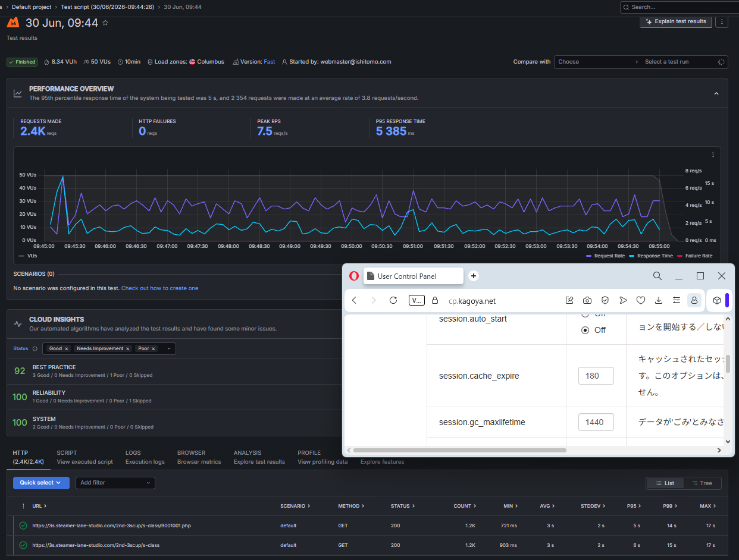Screen dimensions: 739x560
Task: Open the SCRIPT tab
Action: click(x=84, y=457)
